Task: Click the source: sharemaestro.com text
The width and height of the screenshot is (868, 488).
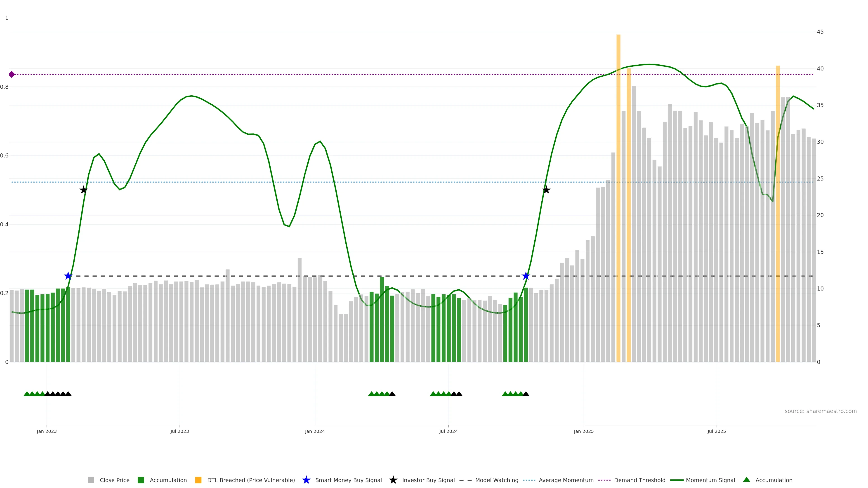Action: tap(821, 411)
